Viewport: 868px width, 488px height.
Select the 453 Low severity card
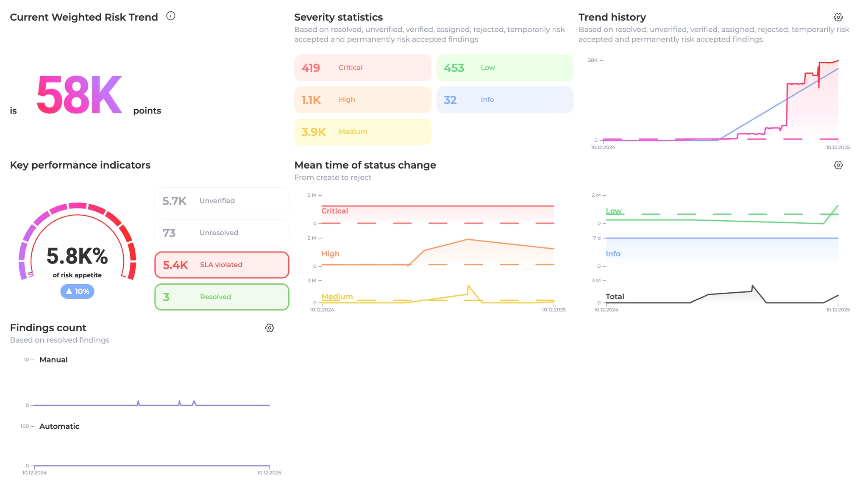(x=504, y=68)
